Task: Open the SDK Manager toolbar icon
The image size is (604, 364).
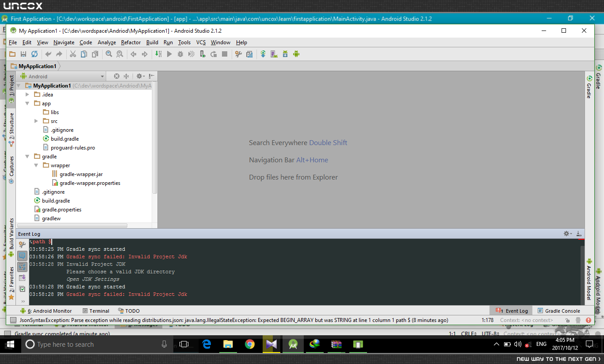Action: point(285,54)
